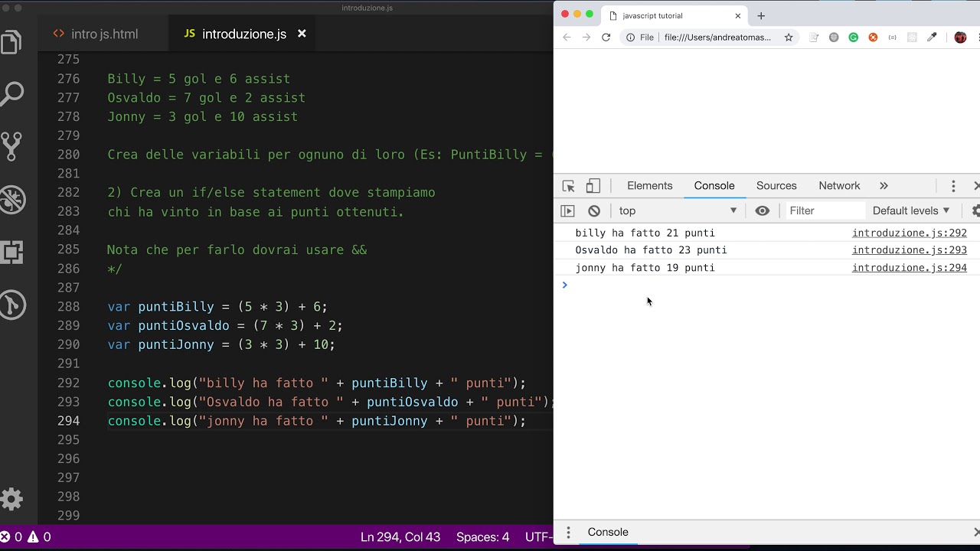Open the top JavaScript context dropdown

point(678,210)
